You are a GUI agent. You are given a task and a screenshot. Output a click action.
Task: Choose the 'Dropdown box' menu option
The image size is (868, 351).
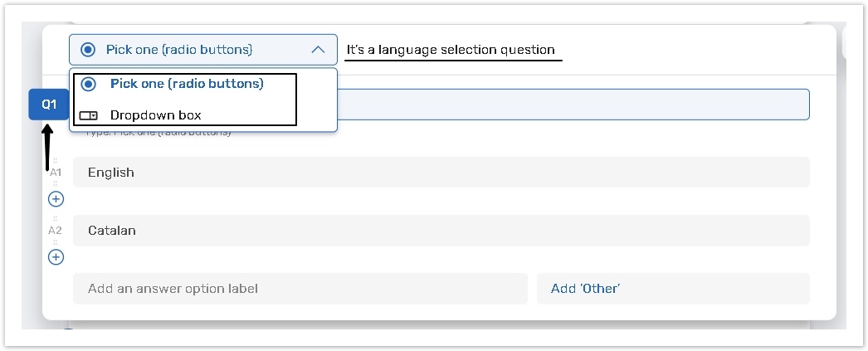pos(156,115)
